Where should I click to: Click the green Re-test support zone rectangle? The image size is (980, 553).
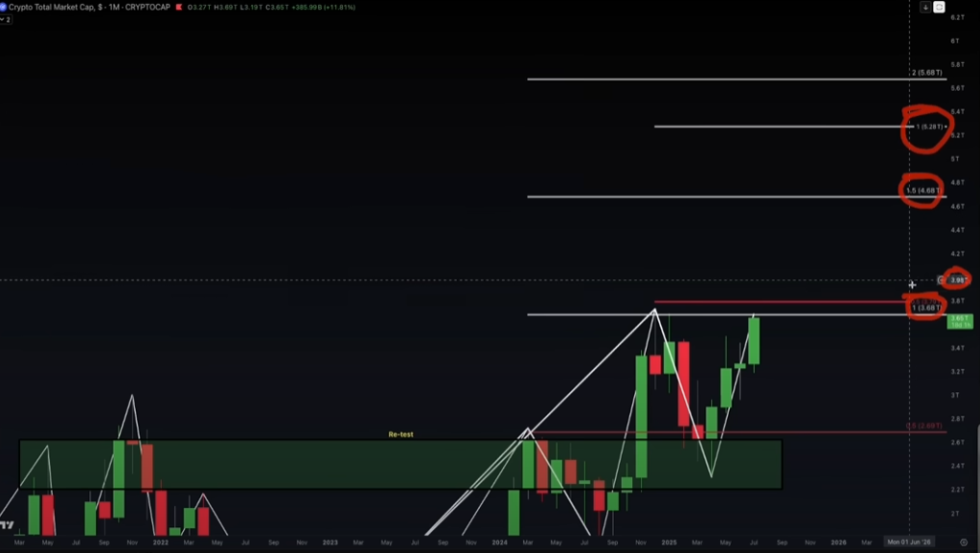[x=400, y=464]
